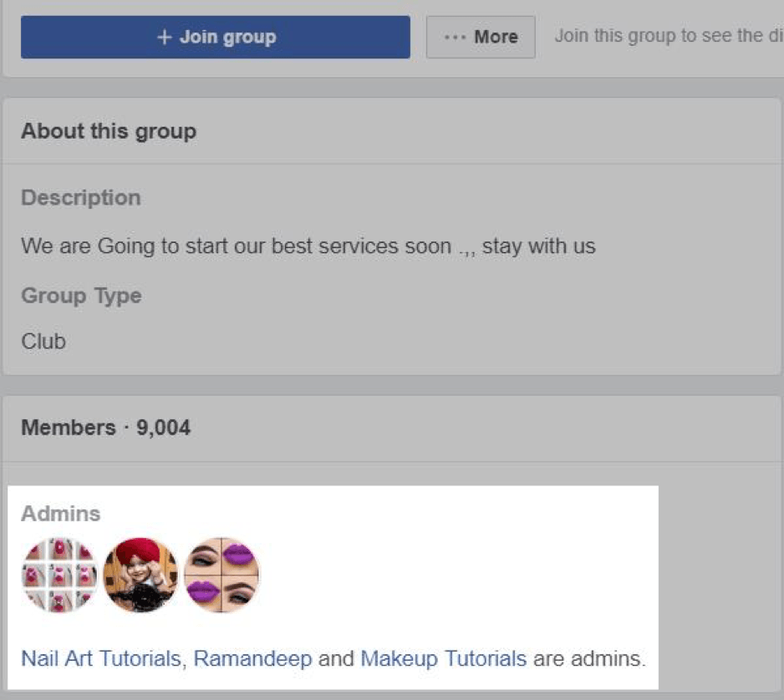Click the word 'and' between admin names

point(336,658)
